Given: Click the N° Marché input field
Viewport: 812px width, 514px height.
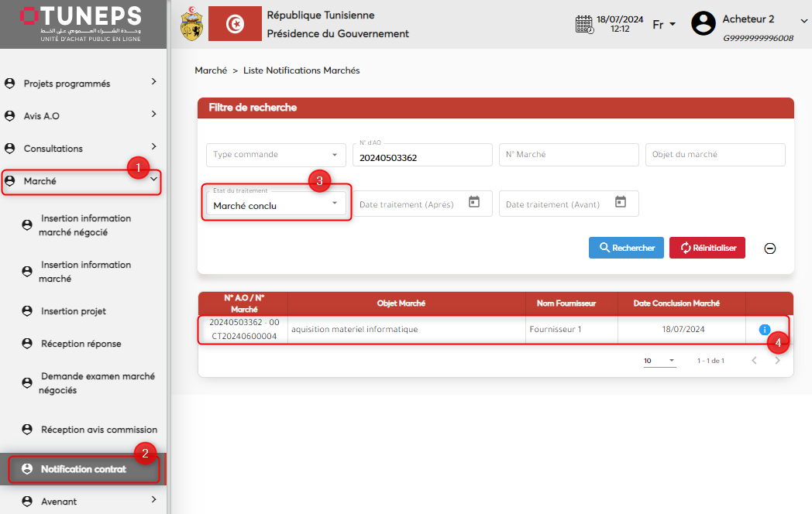Looking at the screenshot, I should click(568, 155).
